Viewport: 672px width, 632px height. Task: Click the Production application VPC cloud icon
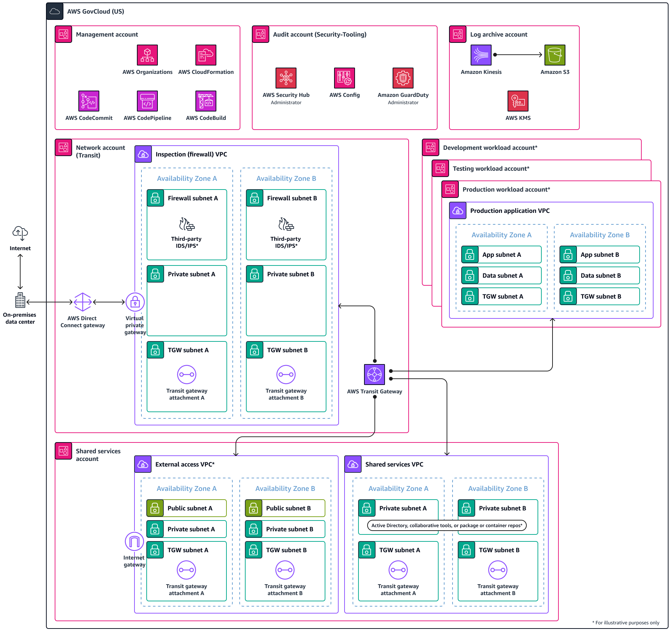pyautogui.click(x=458, y=211)
